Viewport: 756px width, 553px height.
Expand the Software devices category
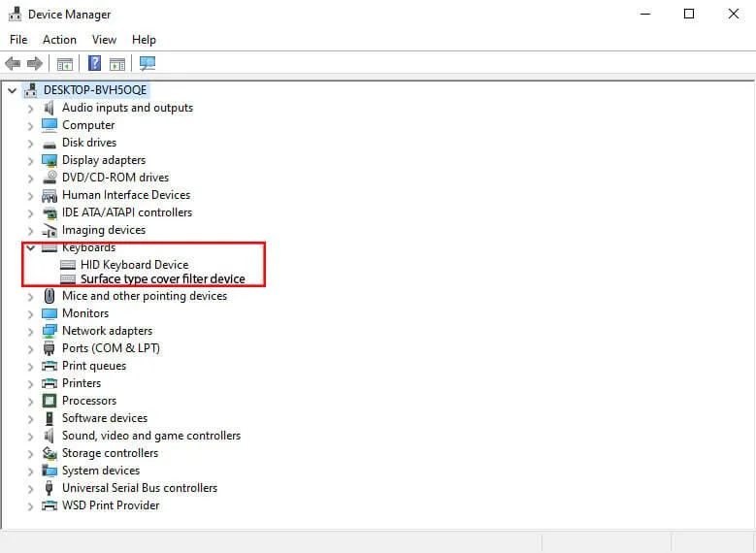click(31, 419)
